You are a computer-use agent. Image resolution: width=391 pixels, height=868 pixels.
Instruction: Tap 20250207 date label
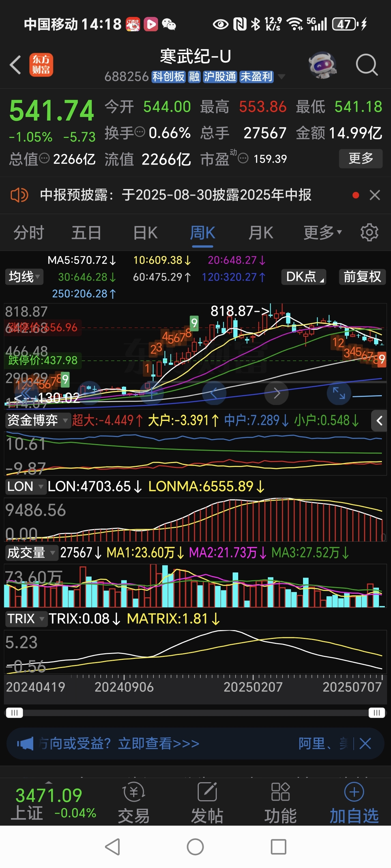(253, 687)
